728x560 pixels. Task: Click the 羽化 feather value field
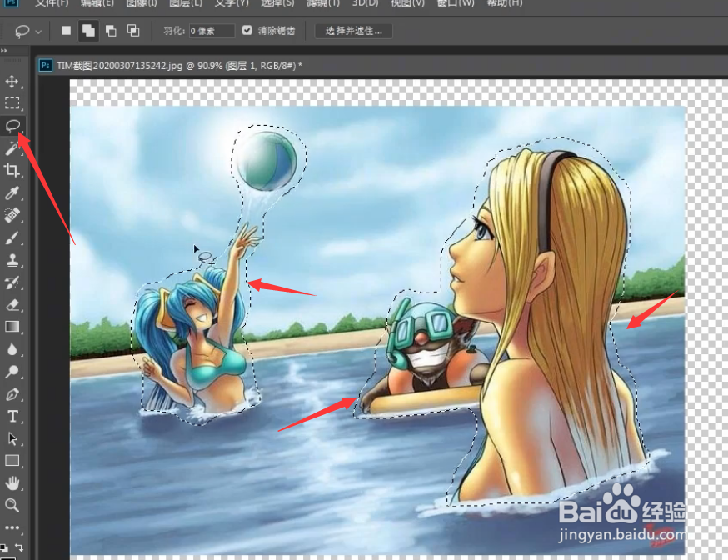[212, 31]
